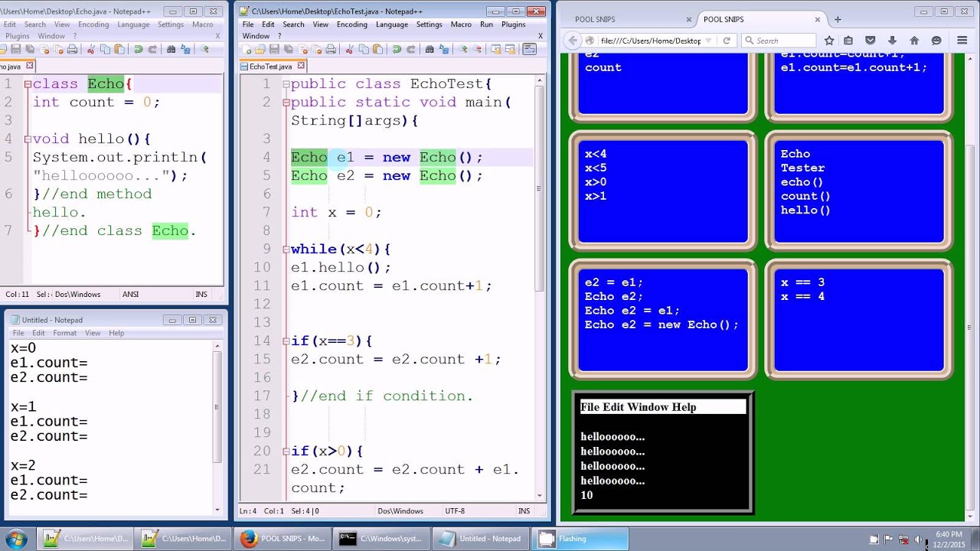This screenshot has width=980, height=551.
Task: Click the Cut scissors icon in EchoTest.java toolbar
Action: [x=349, y=49]
